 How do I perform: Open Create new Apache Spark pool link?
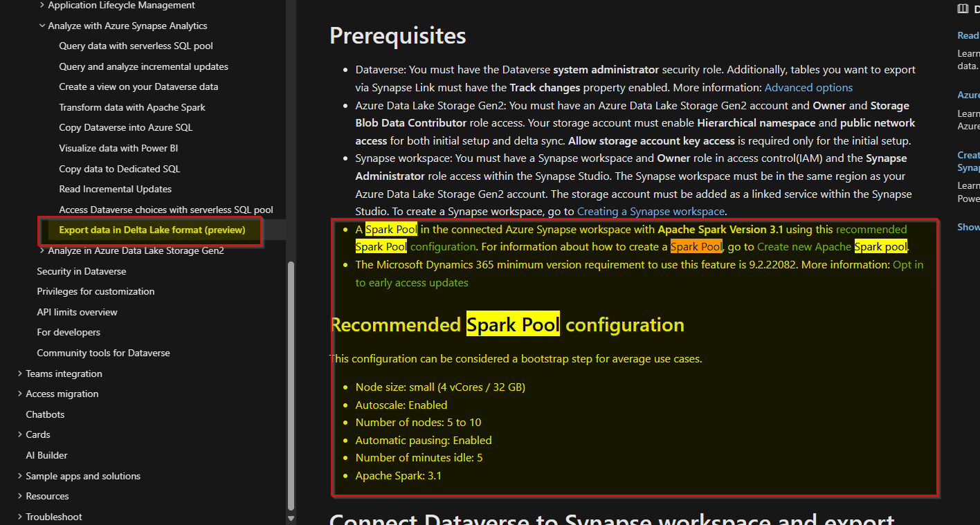(x=832, y=246)
